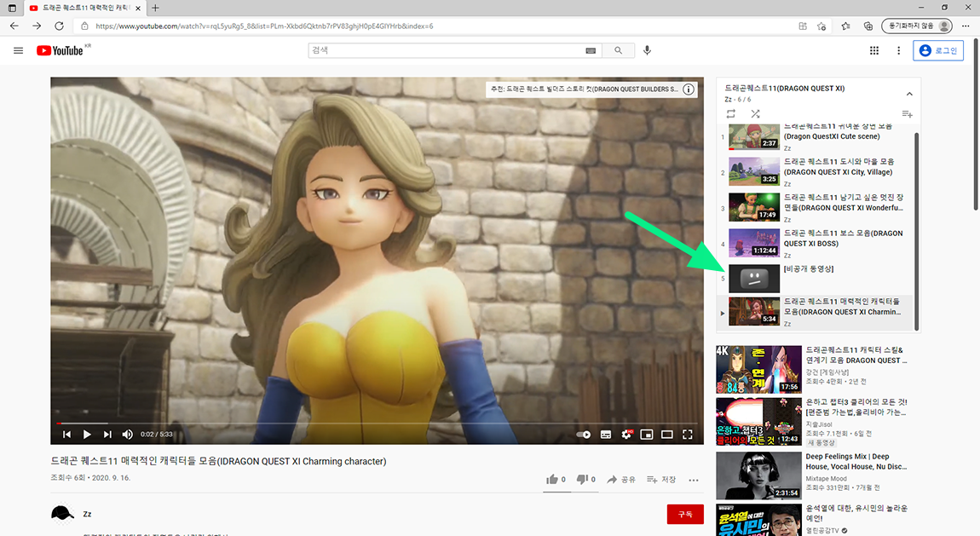Viewport: 980px width, 536px height.
Task: Save video to playlist with 저장
Action: point(661,480)
